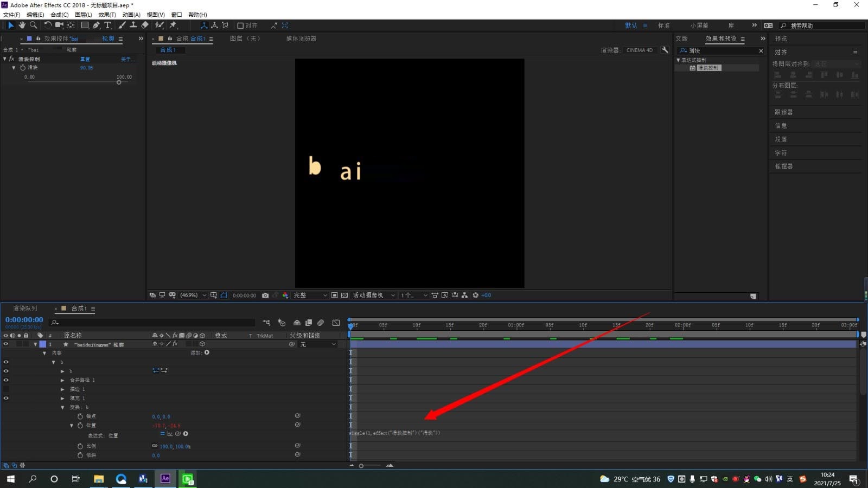Open File Explorer from taskbar
Image resolution: width=868 pixels, height=488 pixels.
(99, 479)
